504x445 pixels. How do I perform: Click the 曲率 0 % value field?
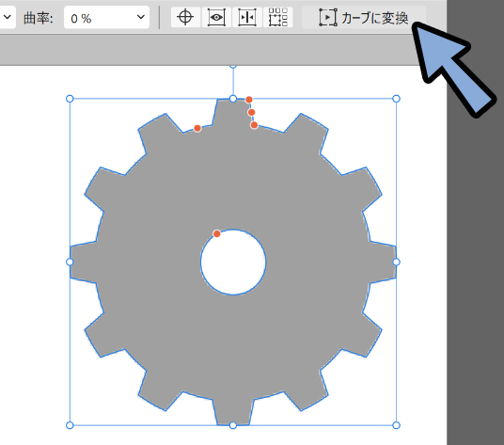tap(106, 18)
